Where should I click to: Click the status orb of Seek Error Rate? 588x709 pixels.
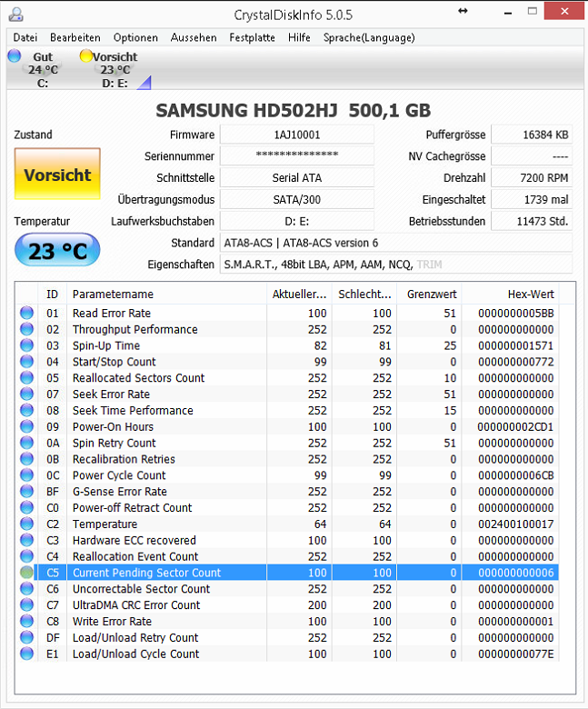26,394
